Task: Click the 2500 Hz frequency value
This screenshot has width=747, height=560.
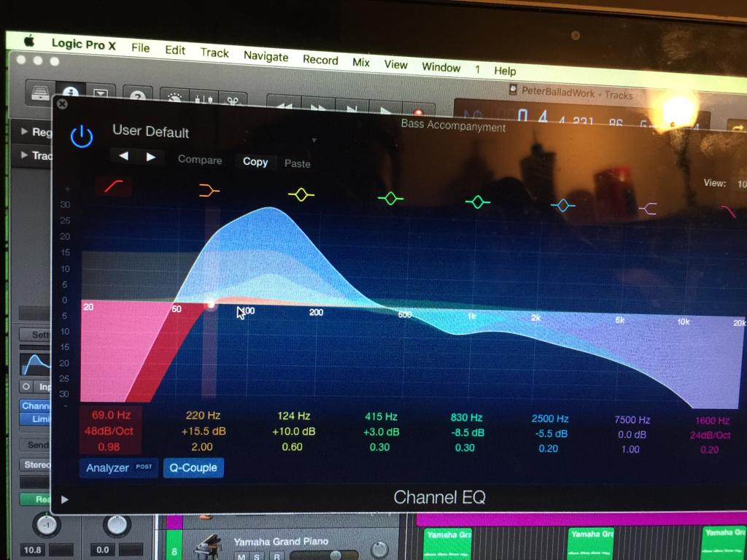Action: (x=550, y=419)
